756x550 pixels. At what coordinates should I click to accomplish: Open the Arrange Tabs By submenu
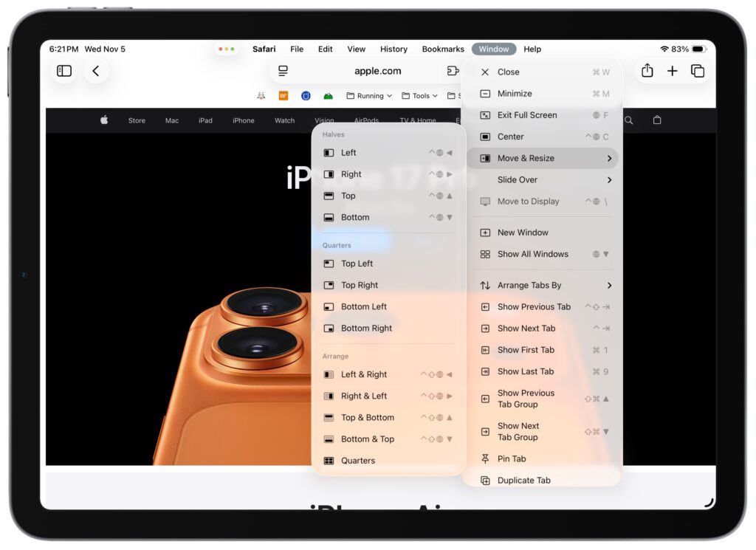click(x=529, y=285)
